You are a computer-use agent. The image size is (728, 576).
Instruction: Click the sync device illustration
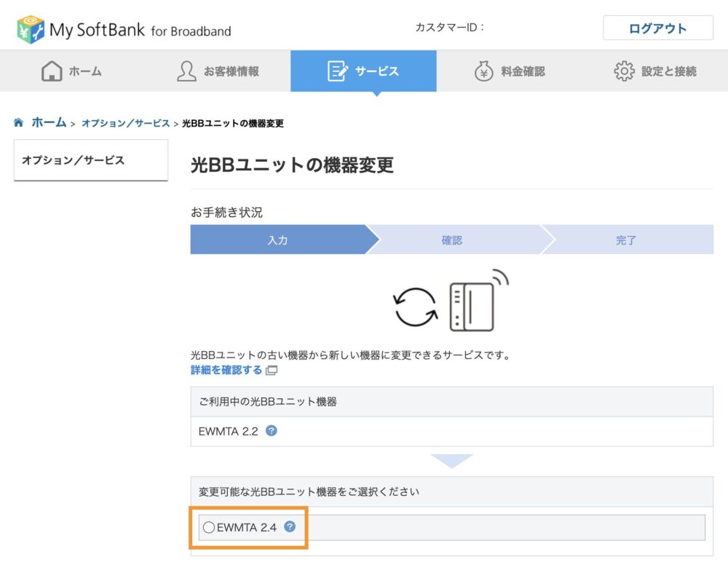point(451,302)
